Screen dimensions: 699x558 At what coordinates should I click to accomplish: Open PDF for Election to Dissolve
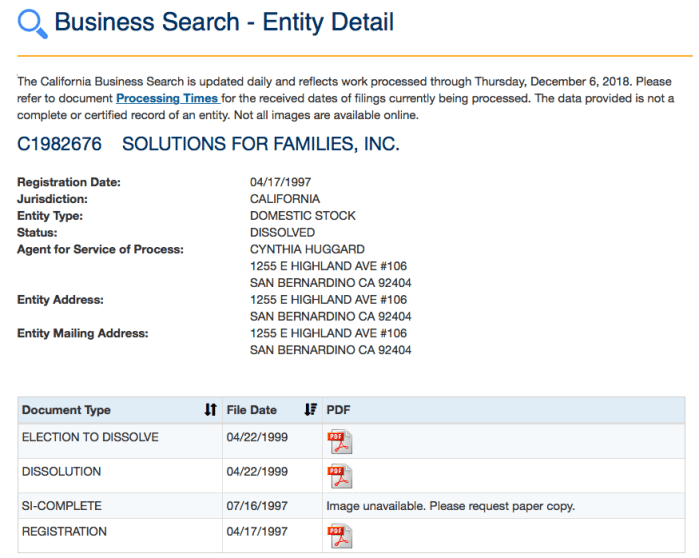341,442
